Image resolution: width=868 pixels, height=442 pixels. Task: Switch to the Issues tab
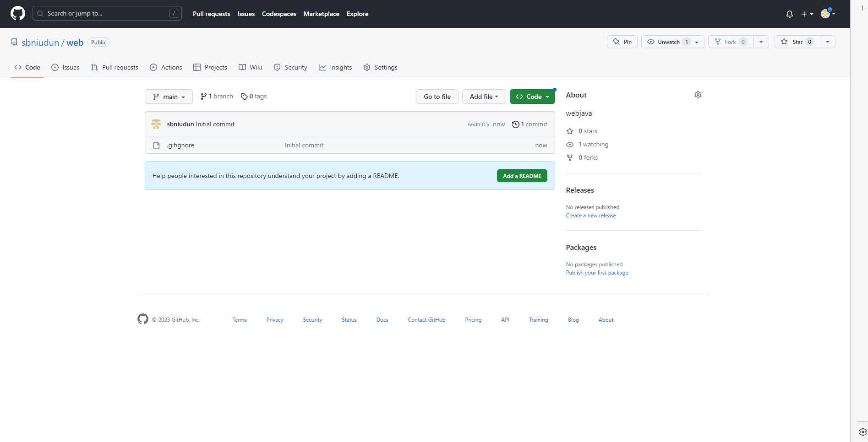tap(66, 67)
